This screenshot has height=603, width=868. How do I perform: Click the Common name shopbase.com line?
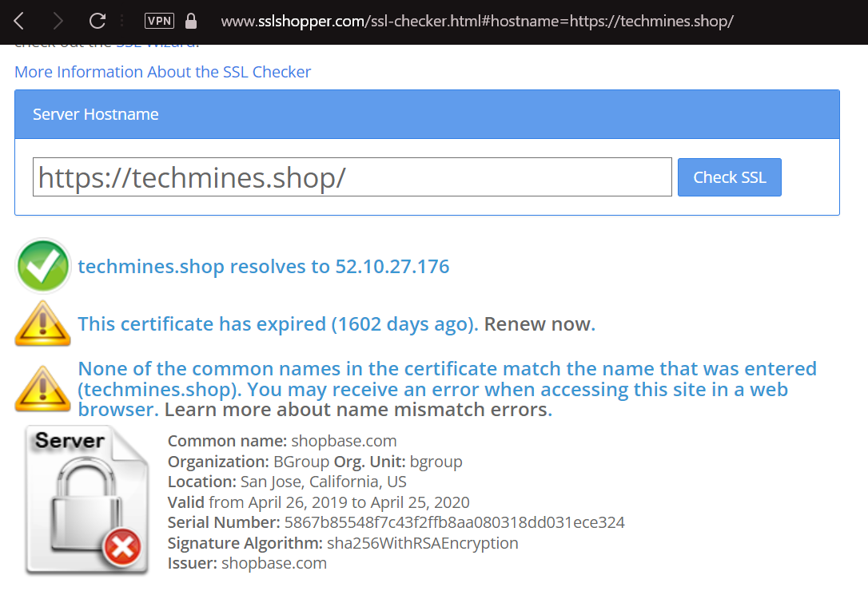[282, 441]
